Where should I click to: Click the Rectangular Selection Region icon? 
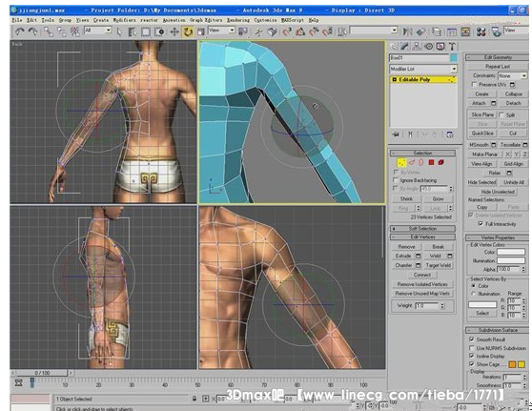click(x=146, y=31)
